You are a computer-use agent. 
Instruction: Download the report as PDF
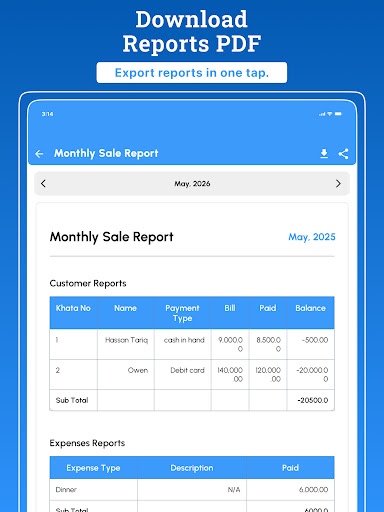[x=324, y=154]
